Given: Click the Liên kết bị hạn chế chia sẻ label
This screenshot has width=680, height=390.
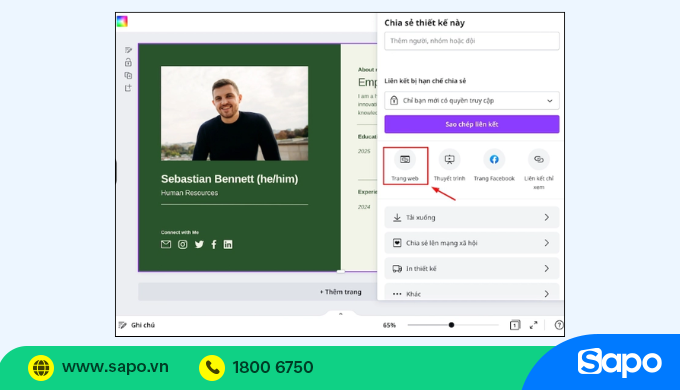Looking at the screenshot, I should (x=425, y=81).
